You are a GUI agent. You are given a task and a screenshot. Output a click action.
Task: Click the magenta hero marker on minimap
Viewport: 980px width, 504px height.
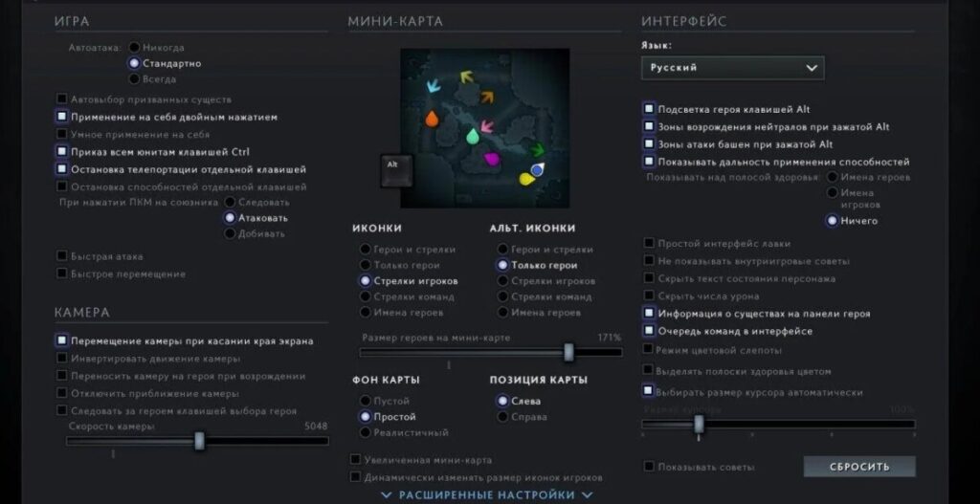pyautogui.click(x=492, y=159)
